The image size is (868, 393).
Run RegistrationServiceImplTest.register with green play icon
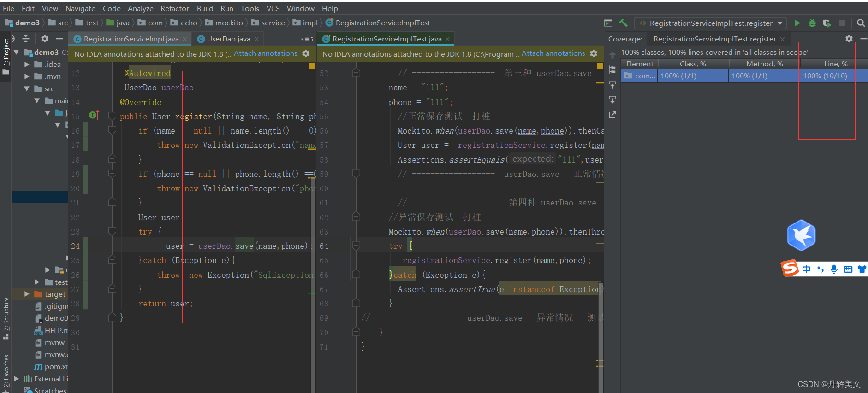coord(797,23)
